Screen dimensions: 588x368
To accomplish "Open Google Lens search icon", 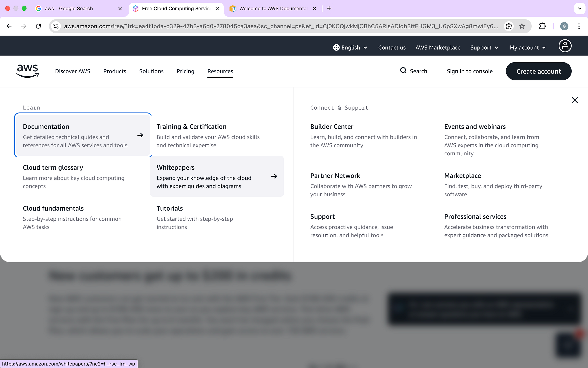I will pyautogui.click(x=509, y=26).
